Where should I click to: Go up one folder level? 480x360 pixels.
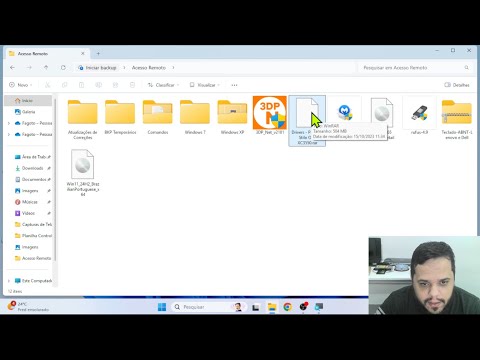46,68
